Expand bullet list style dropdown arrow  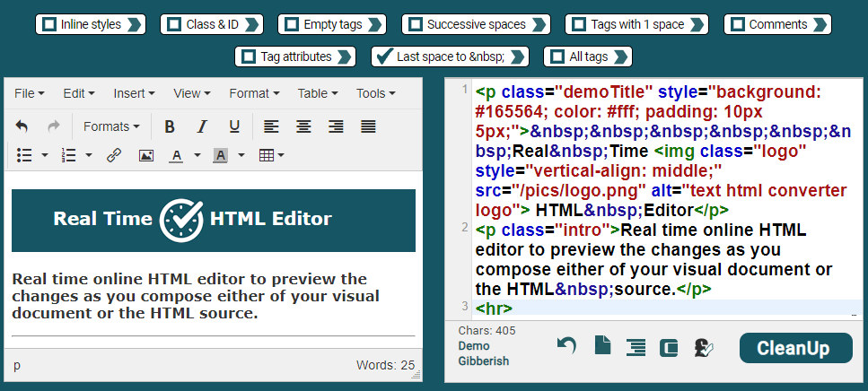tap(45, 155)
